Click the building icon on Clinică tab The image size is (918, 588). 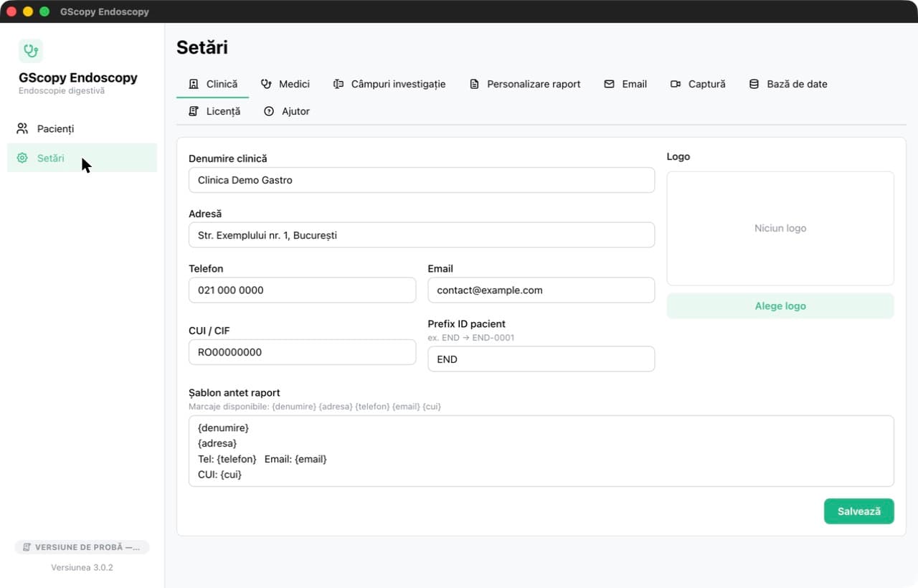194,84
